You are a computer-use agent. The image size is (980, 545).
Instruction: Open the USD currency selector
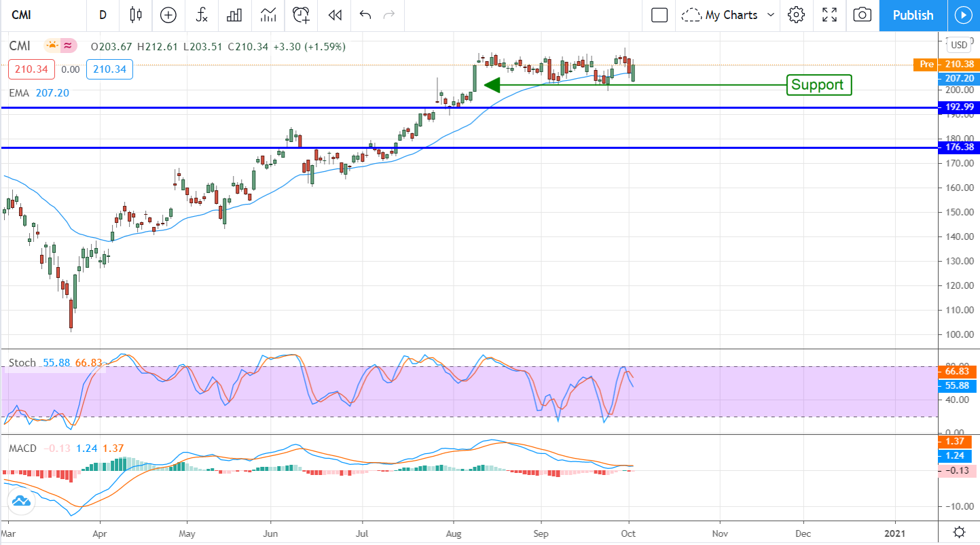coord(959,45)
